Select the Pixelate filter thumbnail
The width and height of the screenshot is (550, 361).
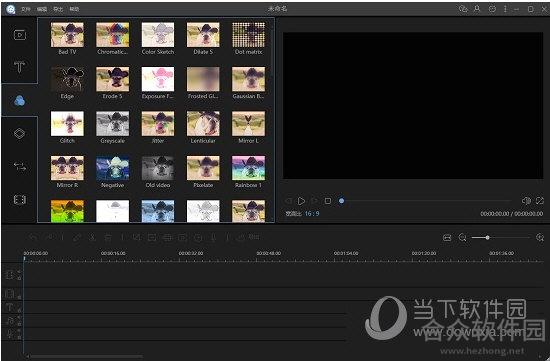(x=203, y=168)
